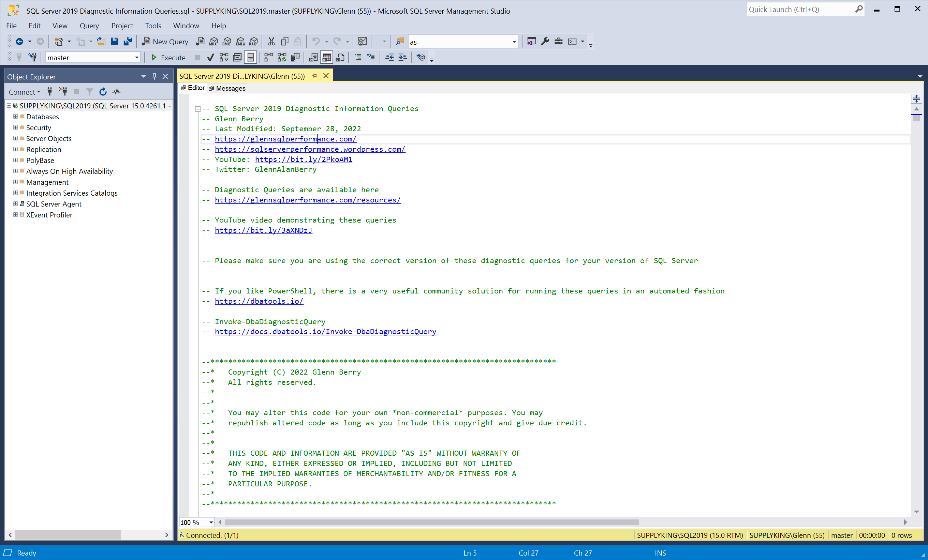Toggle Results to Text mode
This screenshot has height=560, width=928.
313,58
